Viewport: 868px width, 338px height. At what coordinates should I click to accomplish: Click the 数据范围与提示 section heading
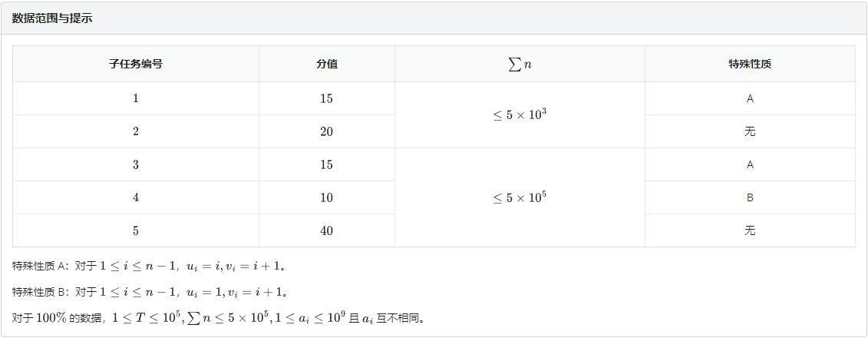click(x=52, y=18)
